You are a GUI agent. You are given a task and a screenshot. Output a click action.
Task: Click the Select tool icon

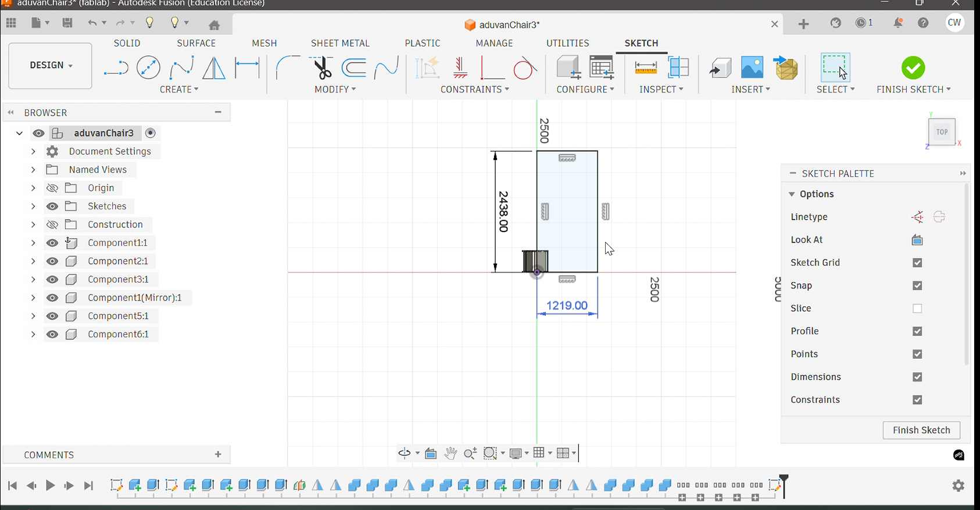tap(835, 67)
